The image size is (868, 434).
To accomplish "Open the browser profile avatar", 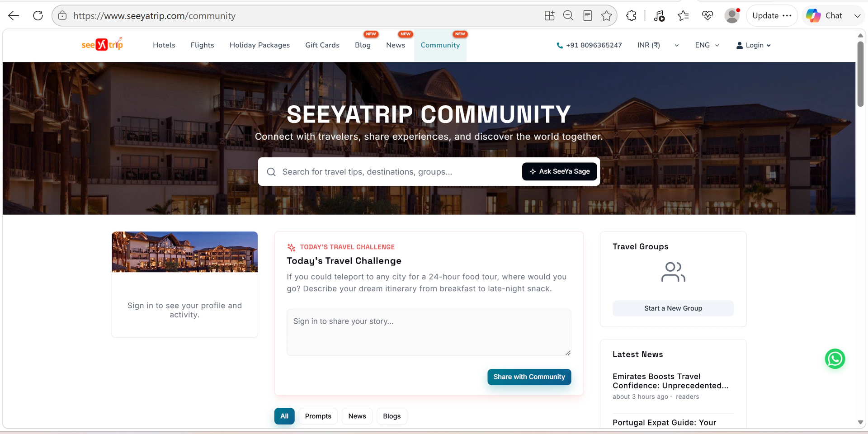I will click(x=732, y=16).
